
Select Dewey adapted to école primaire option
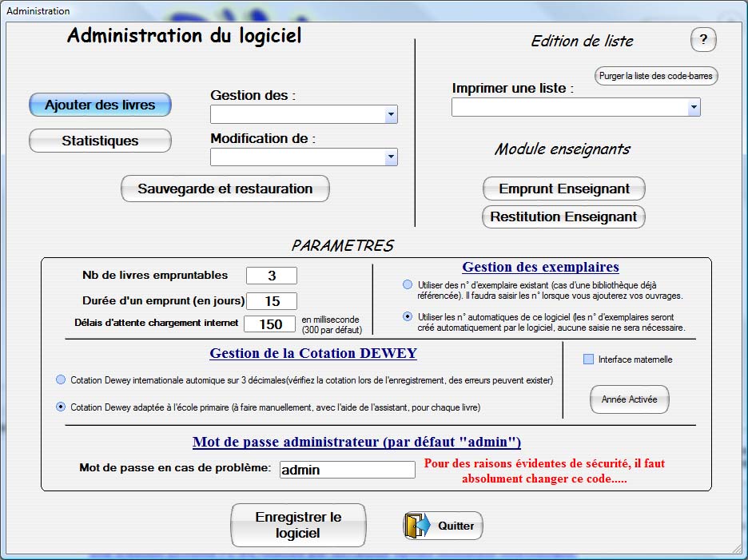(x=62, y=407)
